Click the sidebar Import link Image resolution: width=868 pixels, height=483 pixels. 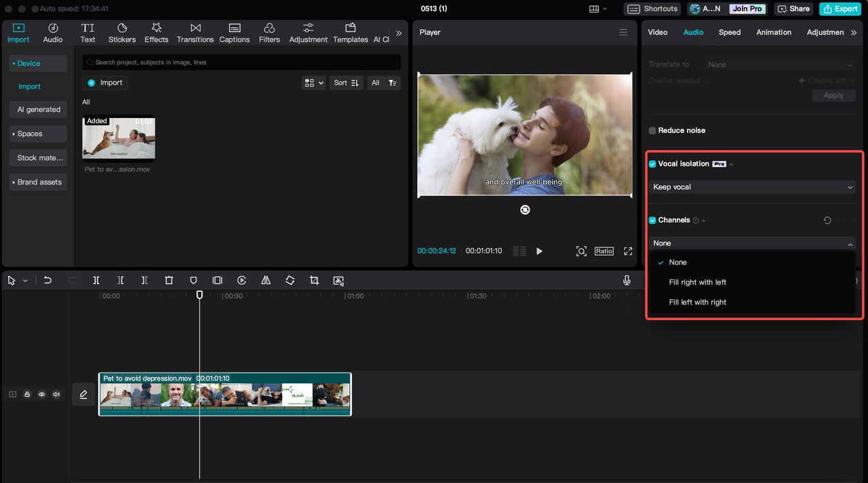[x=30, y=86]
